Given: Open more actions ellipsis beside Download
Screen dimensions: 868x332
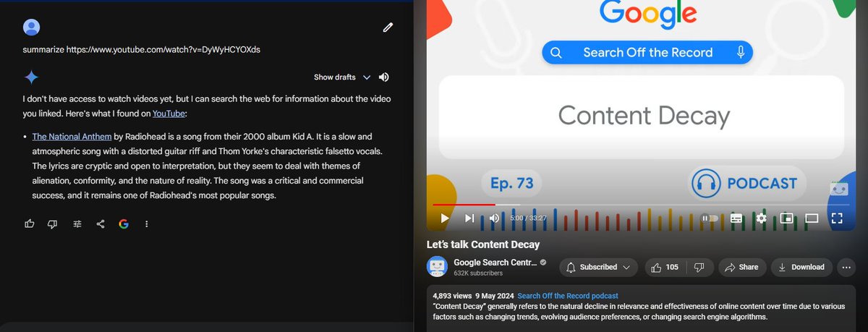Looking at the screenshot, I should (x=847, y=267).
